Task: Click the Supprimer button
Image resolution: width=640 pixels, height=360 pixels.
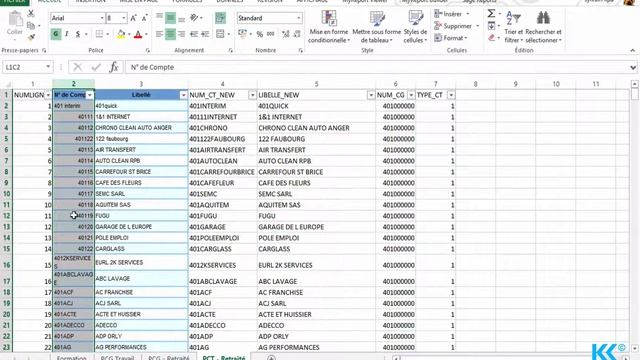Action: point(457,26)
